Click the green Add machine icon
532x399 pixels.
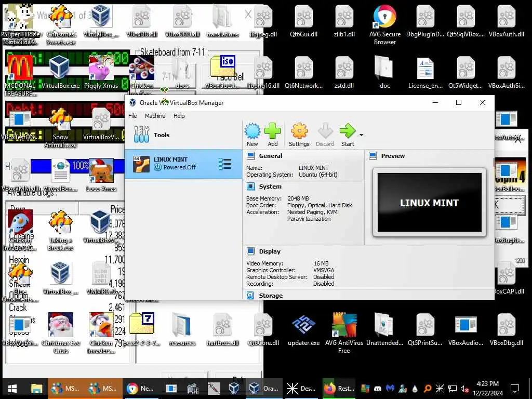point(272,135)
